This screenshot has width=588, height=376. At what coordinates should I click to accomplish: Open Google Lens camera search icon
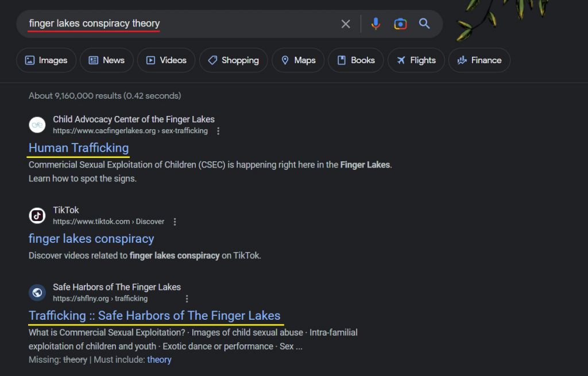pyautogui.click(x=400, y=24)
